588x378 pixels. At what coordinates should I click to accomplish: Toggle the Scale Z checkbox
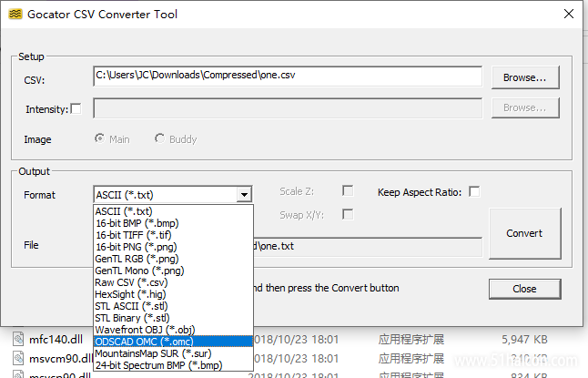pos(348,191)
